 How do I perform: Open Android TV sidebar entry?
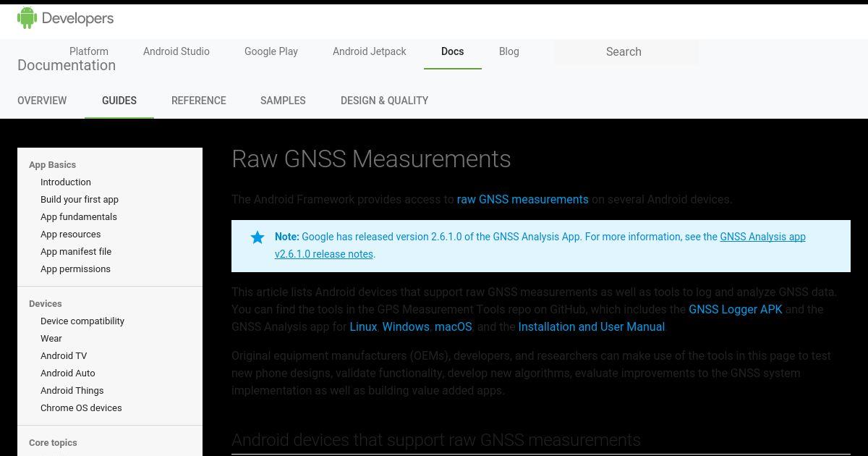64,356
